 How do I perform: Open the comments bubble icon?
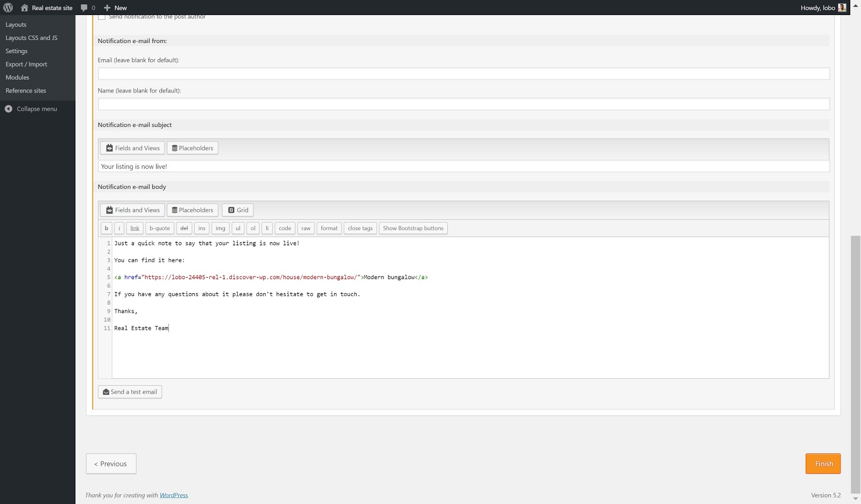84,8
